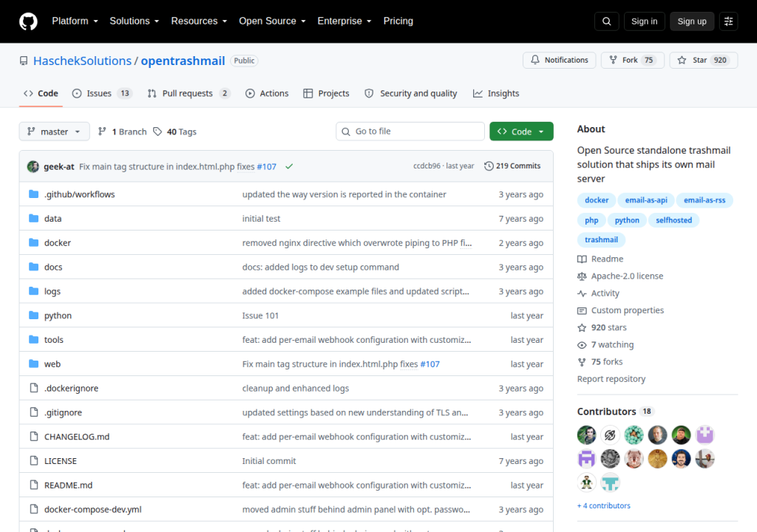The height and width of the screenshot is (532, 757).
Task: Click the green commit status checkmark
Action: [x=289, y=166]
